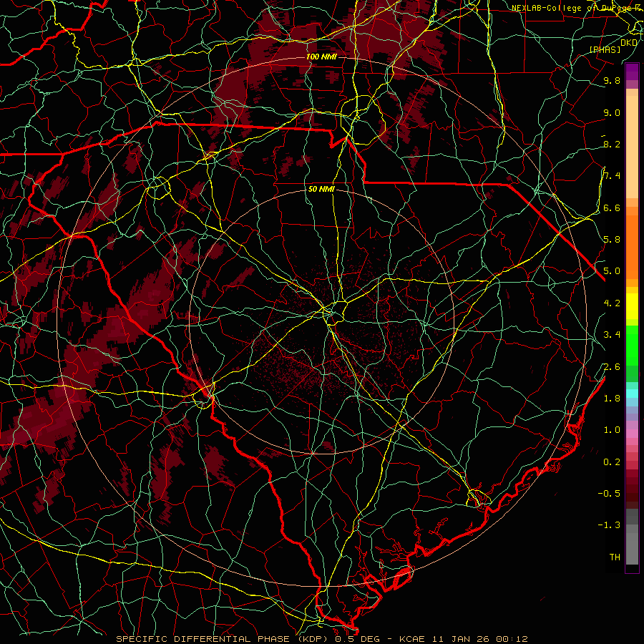Click the 8.2 value on the color scale

coord(612,144)
